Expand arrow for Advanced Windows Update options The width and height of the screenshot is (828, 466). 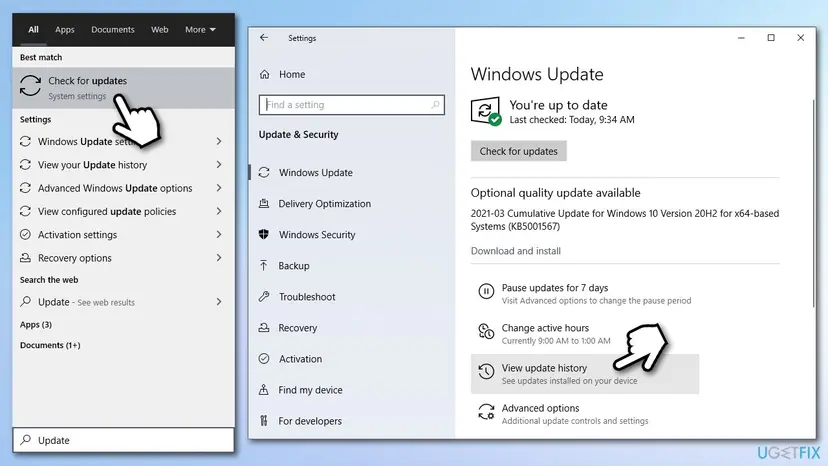219,188
